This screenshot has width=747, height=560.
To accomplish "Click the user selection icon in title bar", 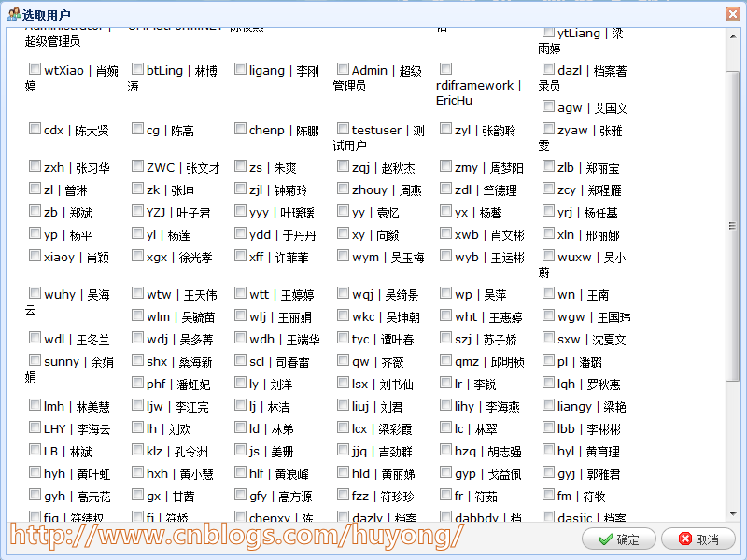I will tap(13, 13).
